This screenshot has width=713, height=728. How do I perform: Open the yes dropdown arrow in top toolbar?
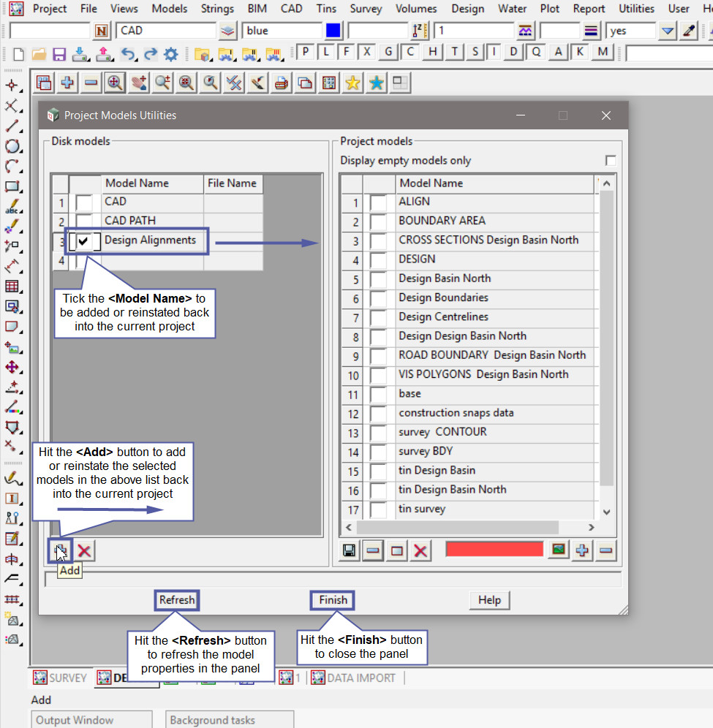(x=667, y=31)
